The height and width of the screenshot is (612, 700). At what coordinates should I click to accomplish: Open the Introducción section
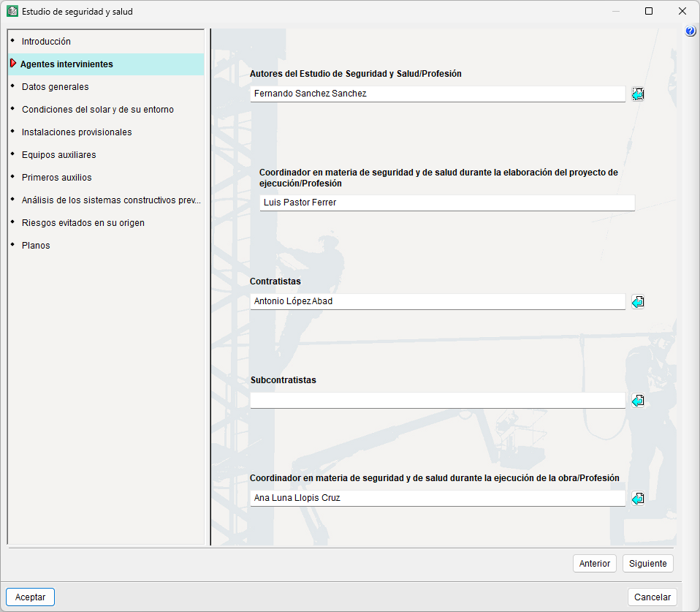point(106,42)
